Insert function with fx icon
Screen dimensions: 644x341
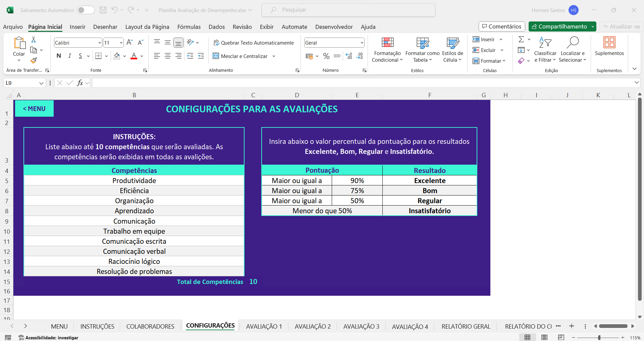[80, 83]
